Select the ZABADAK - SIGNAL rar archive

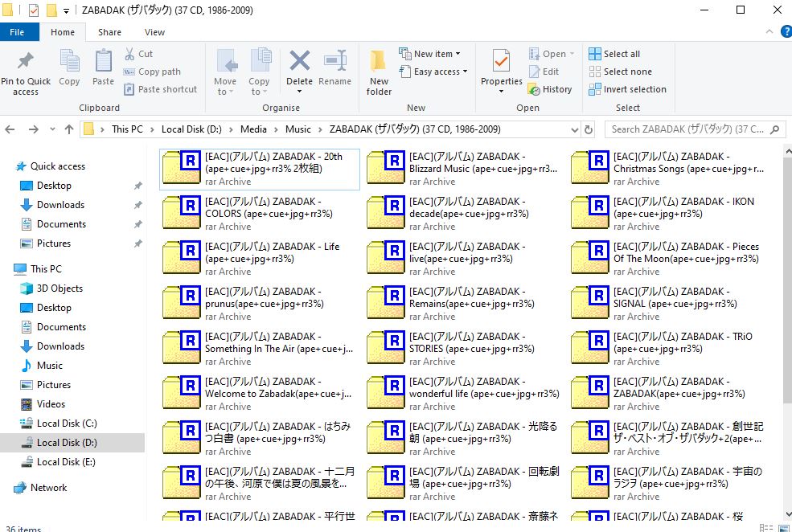669,304
